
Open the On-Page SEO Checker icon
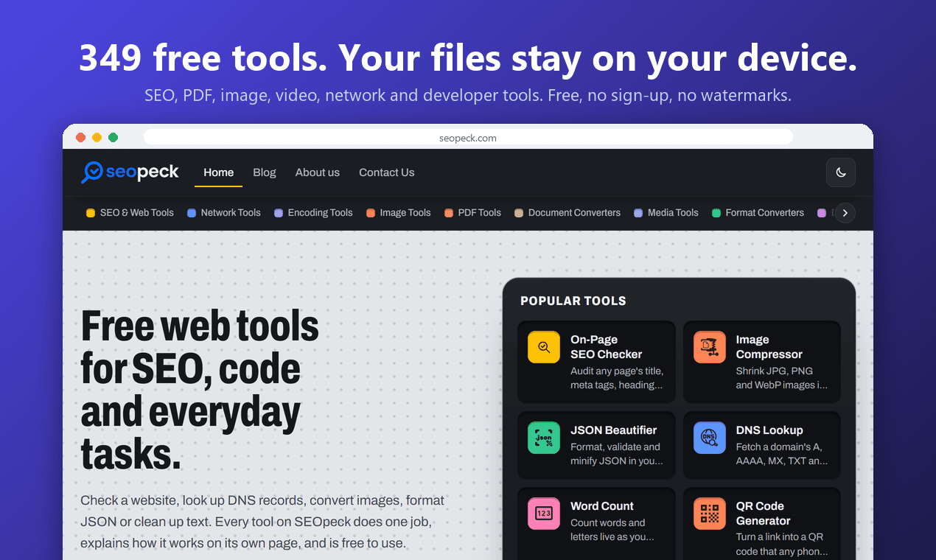pos(544,347)
